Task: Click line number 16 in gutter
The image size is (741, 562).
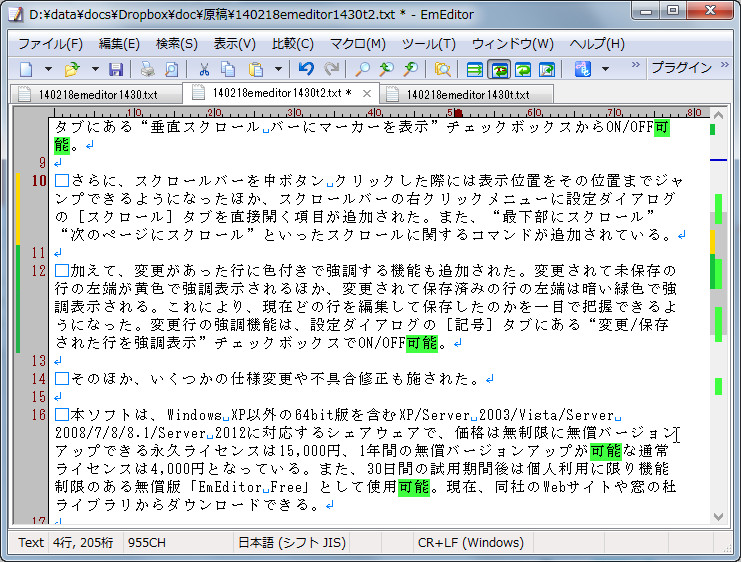Action: pos(39,415)
